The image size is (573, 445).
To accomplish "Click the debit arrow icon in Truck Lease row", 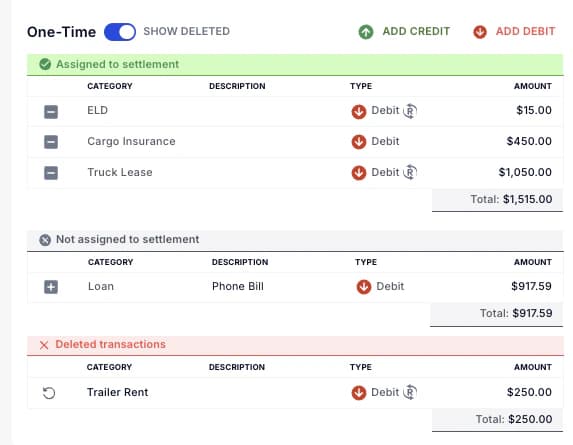I will 359,173.
